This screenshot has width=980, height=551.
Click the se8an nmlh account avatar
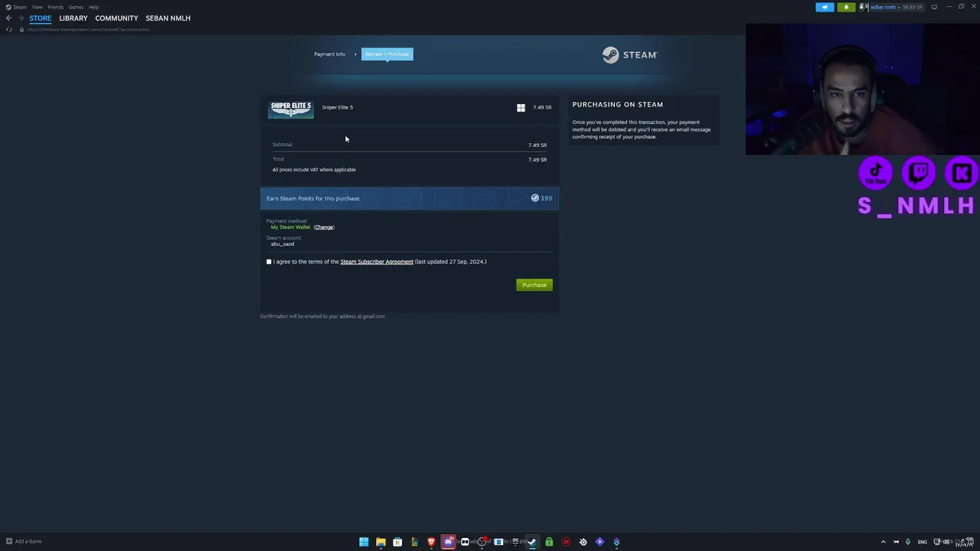coord(864,7)
